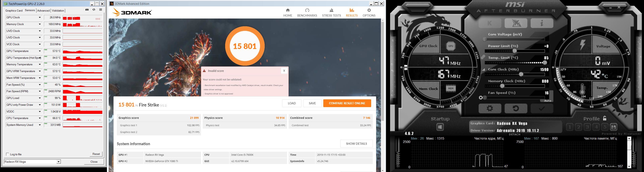Click the fan speed gear icon in Afterburner

click(480, 98)
